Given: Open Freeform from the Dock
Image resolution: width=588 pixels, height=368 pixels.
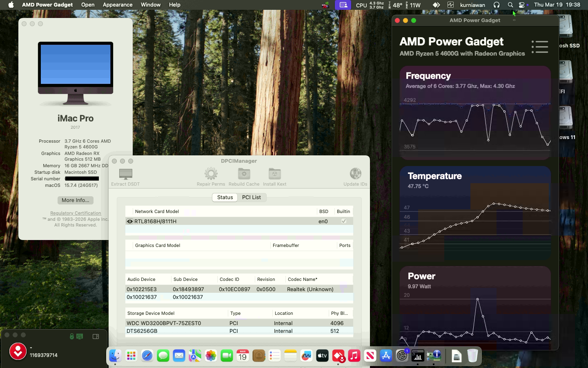Looking at the screenshot, I should (306, 356).
